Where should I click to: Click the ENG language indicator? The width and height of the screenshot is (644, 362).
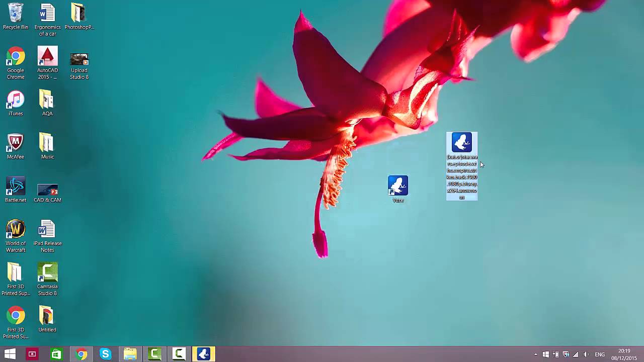pos(600,354)
